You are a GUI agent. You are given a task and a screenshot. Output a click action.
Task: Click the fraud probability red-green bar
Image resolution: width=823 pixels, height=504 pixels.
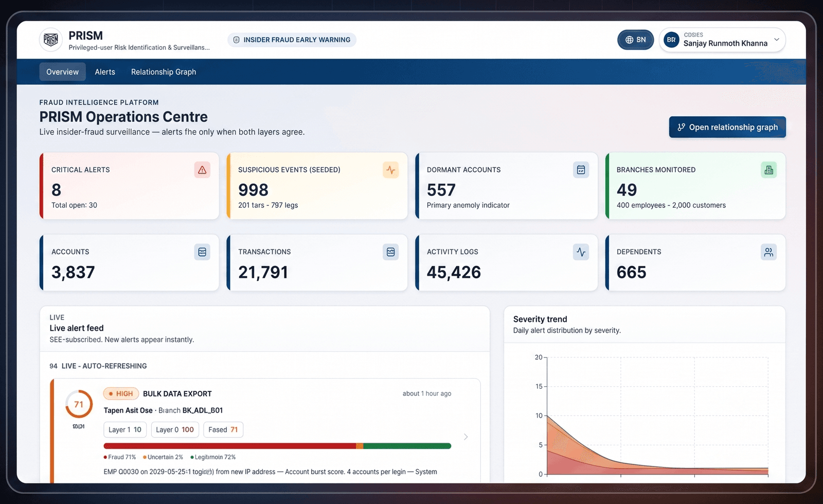click(x=277, y=446)
